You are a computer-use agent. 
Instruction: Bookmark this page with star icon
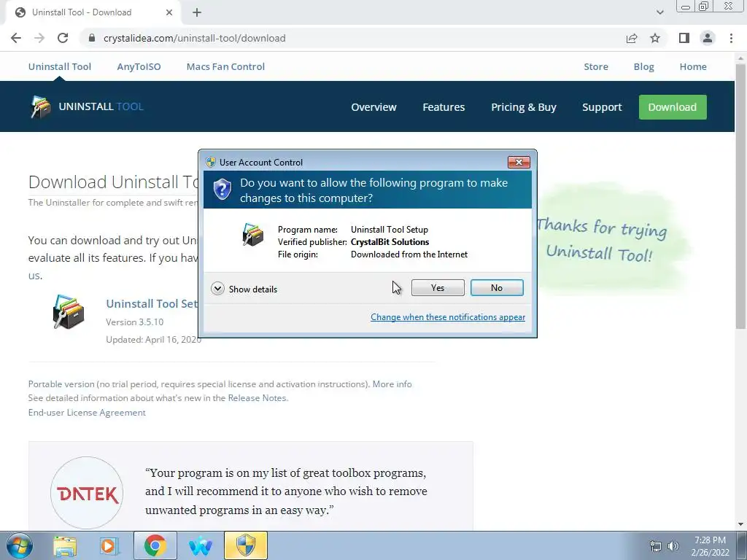click(x=655, y=38)
